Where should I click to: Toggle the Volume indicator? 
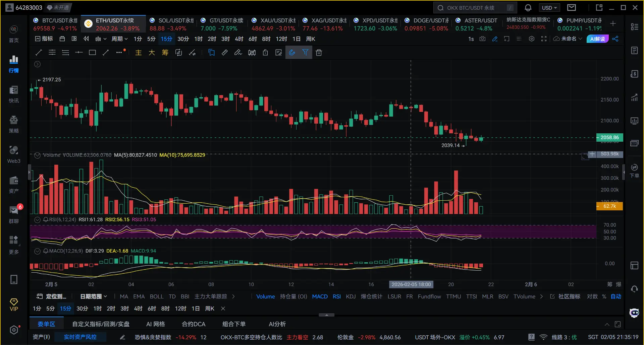click(x=266, y=296)
